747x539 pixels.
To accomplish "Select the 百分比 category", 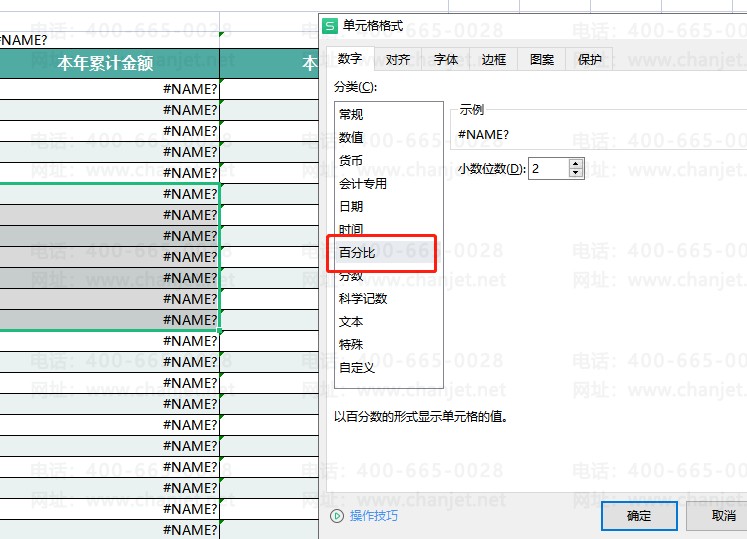I will pos(357,253).
